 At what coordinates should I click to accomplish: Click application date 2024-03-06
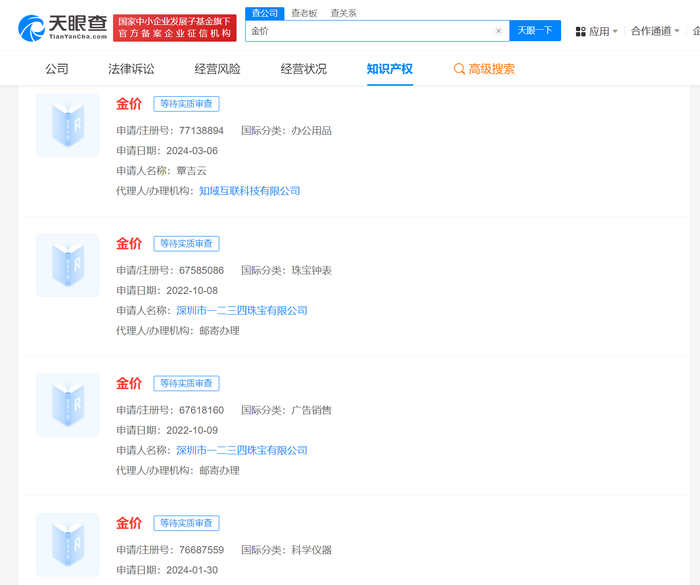192,150
